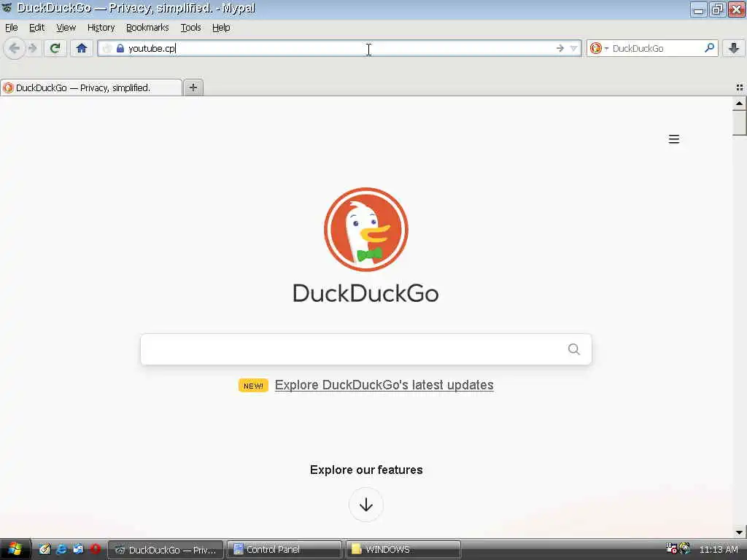
Task: Click the NEW! yellow badge
Action: coord(253,385)
